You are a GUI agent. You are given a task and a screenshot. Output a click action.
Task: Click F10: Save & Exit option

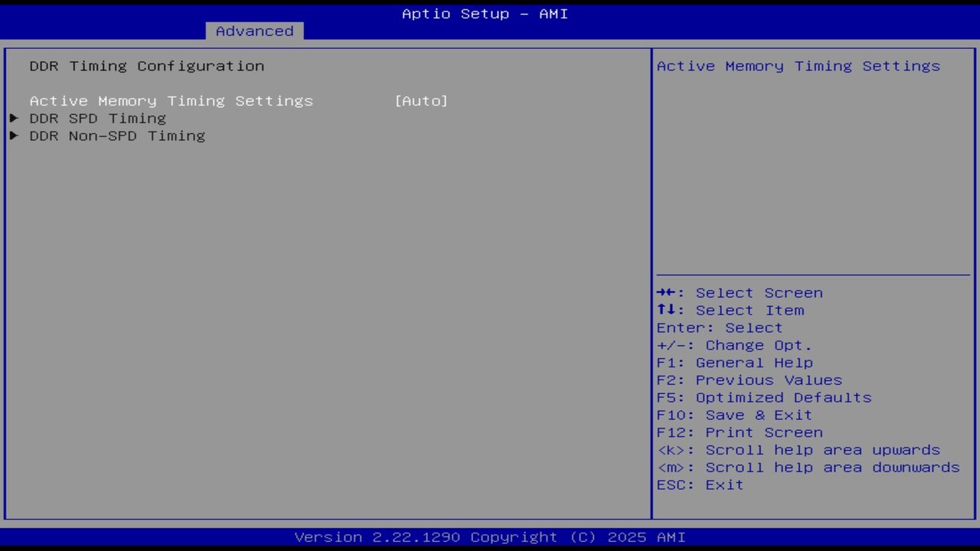pyautogui.click(x=733, y=415)
